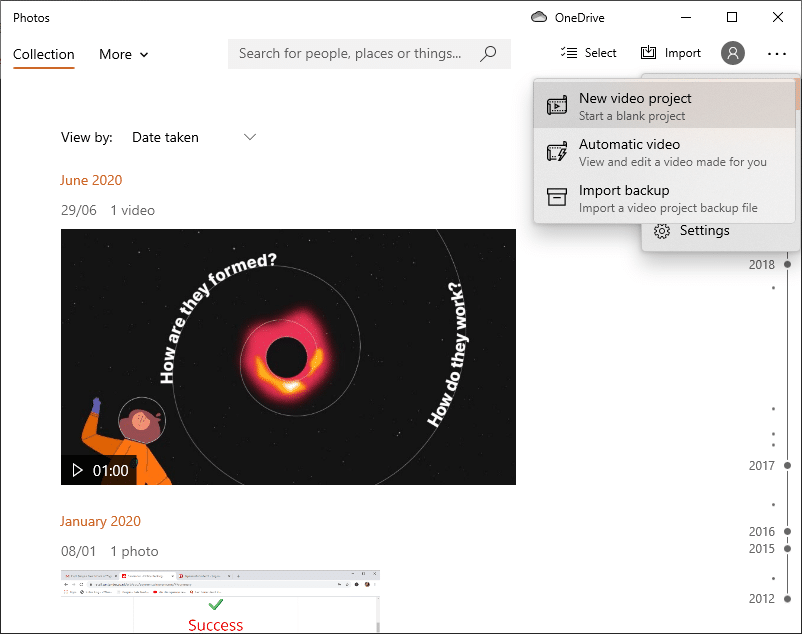Click the Select button label
The image size is (802, 634).
click(600, 53)
